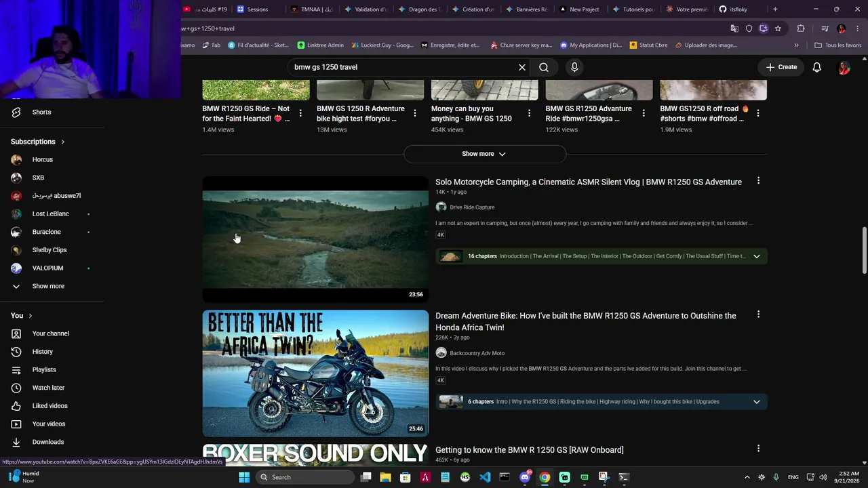Image resolution: width=868 pixels, height=488 pixels.
Task: Expand the You section chevron
Action: (30, 316)
